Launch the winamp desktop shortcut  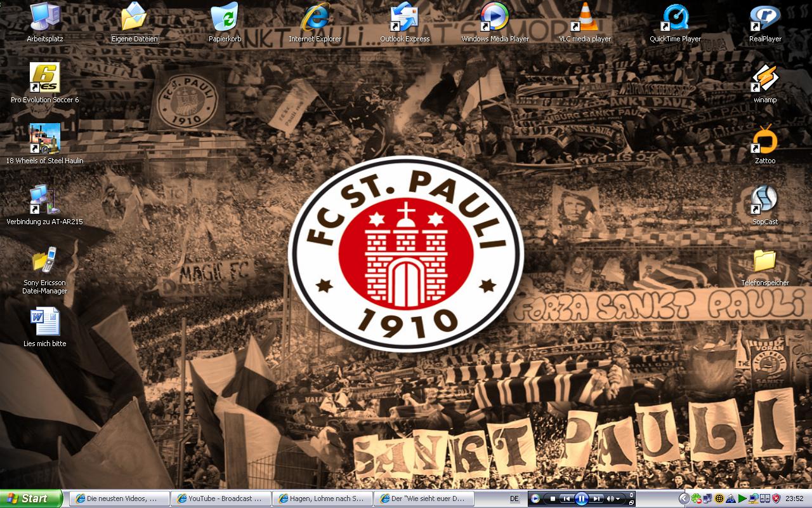[765, 83]
